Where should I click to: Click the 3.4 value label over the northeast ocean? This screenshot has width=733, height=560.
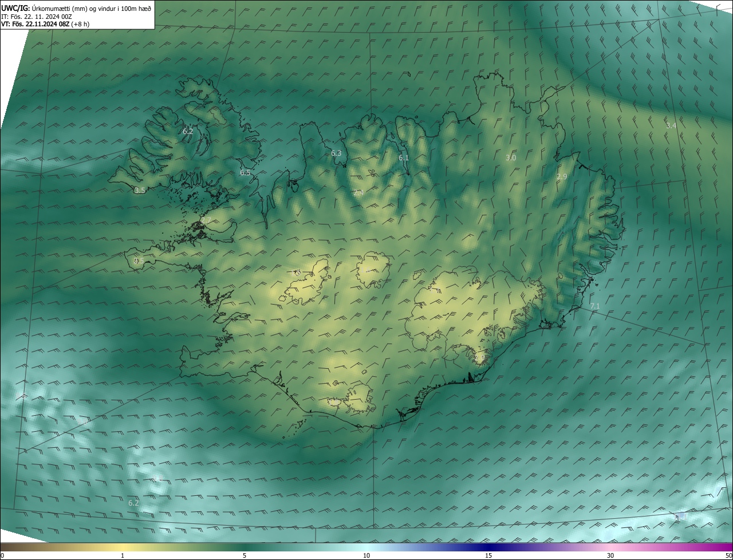[x=671, y=125]
